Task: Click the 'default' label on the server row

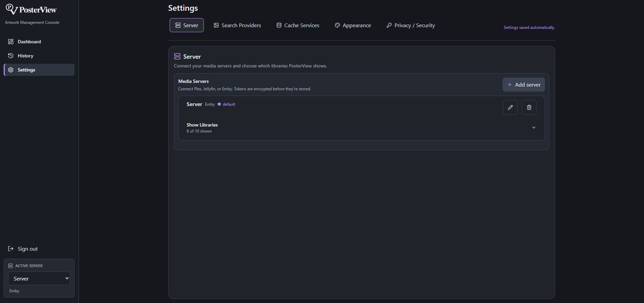Action: (229, 104)
